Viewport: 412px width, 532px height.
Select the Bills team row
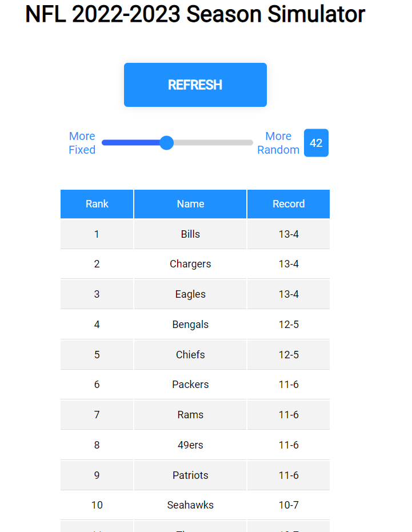tap(195, 234)
